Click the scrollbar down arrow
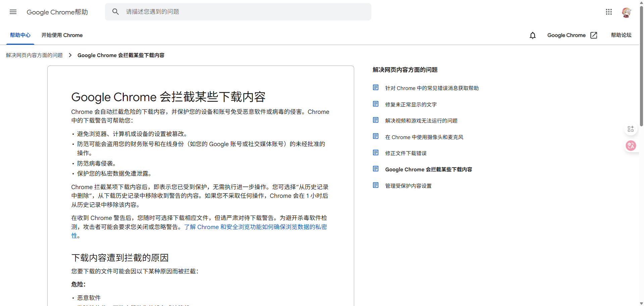The image size is (644, 306). (641, 303)
